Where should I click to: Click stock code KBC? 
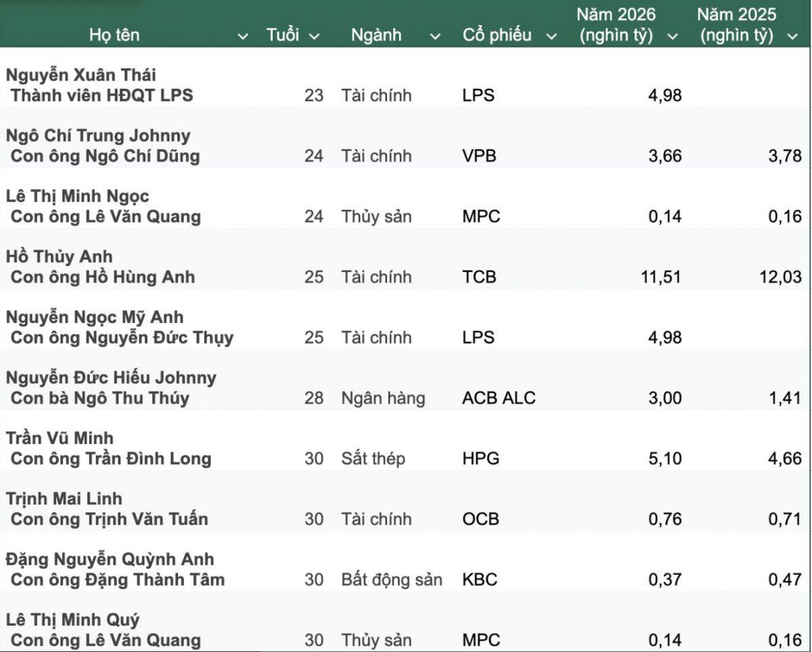click(480, 580)
